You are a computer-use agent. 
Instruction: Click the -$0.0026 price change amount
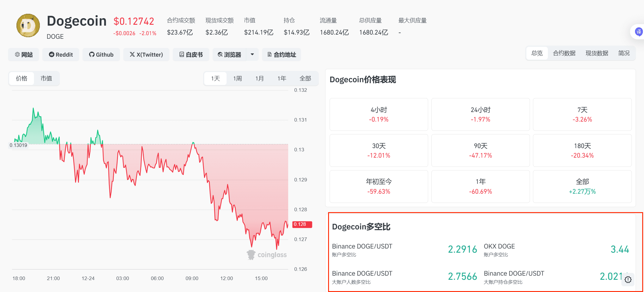[124, 33]
